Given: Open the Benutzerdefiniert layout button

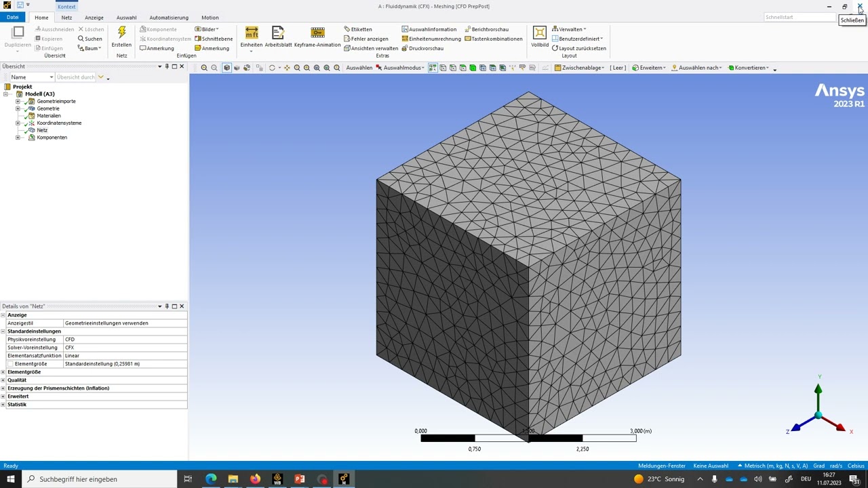Looking at the screenshot, I should click(578, 39).
